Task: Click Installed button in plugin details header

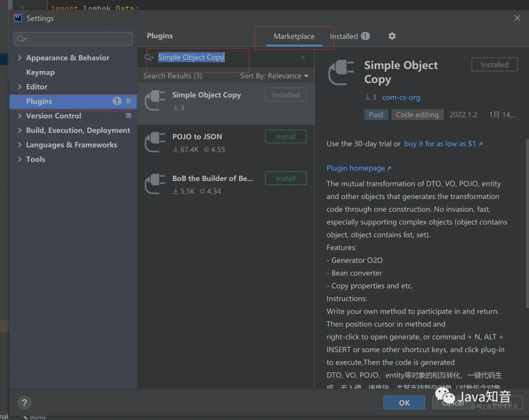Action: pyautogui.click(x=495, y=65)
